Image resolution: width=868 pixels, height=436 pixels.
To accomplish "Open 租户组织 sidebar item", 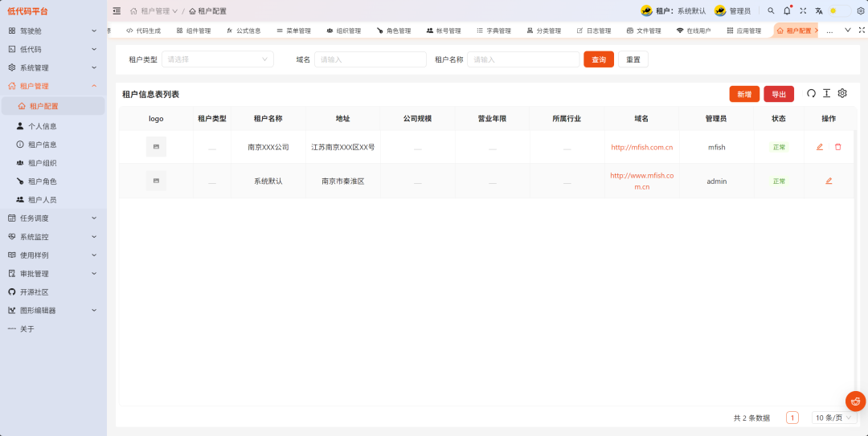I will point(53,163).
